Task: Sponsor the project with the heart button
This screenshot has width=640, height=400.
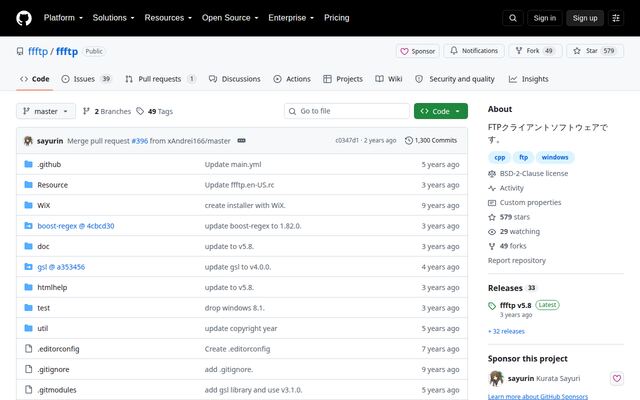Action: (418, 51)
